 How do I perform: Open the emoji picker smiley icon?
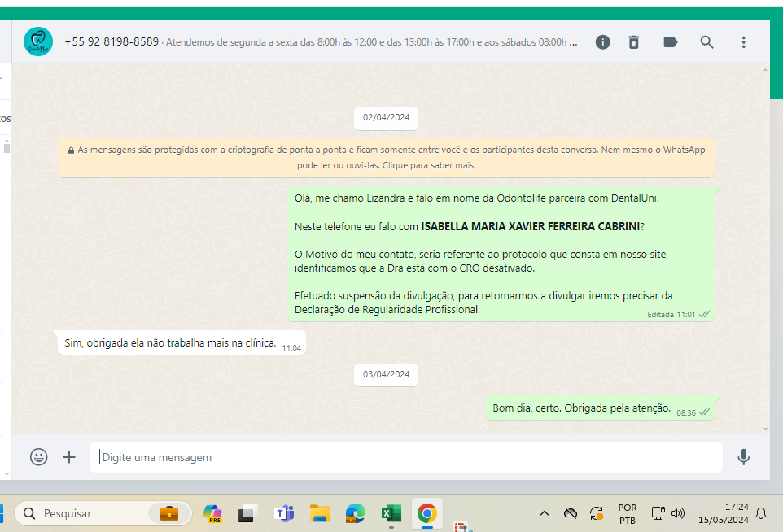point(39,457)
